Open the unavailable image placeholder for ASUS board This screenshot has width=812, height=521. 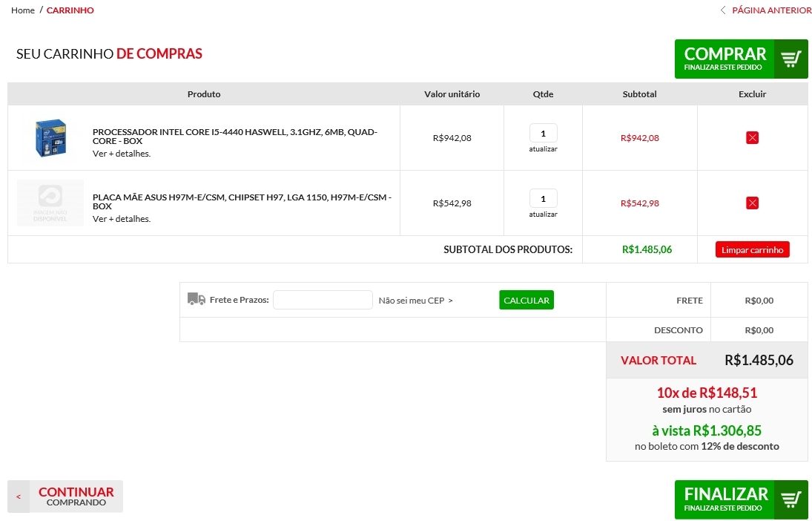coord(50,203)
